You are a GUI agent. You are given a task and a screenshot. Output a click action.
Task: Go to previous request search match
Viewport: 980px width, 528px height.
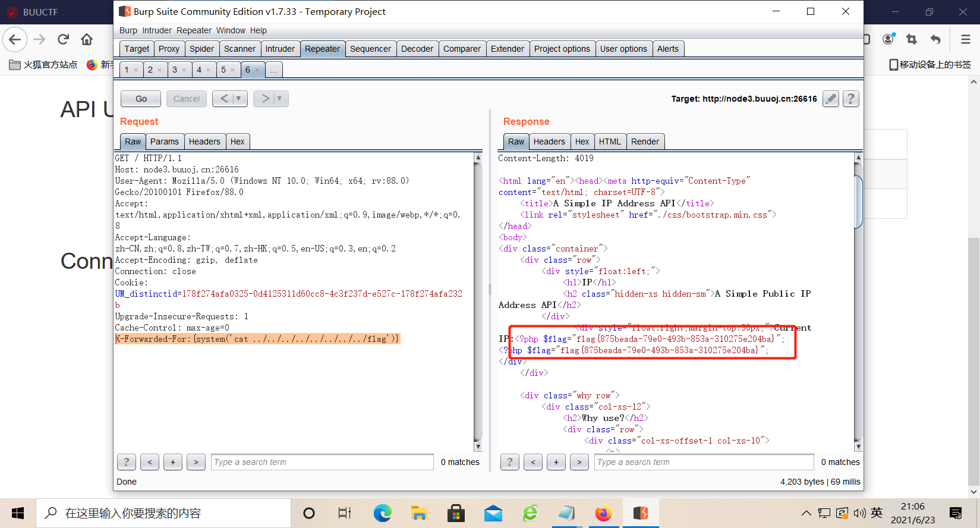pos(150,462)
